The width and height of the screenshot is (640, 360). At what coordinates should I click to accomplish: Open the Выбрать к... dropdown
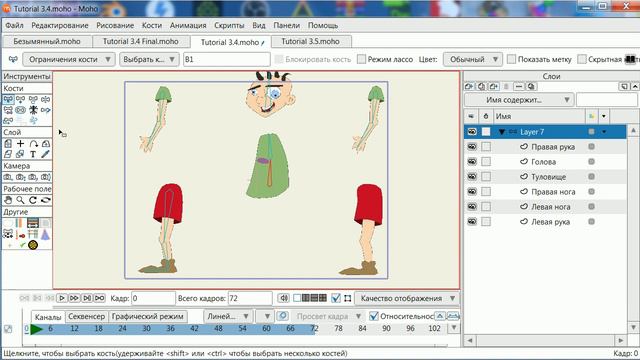pyautogui.click(x=149, y=59)
